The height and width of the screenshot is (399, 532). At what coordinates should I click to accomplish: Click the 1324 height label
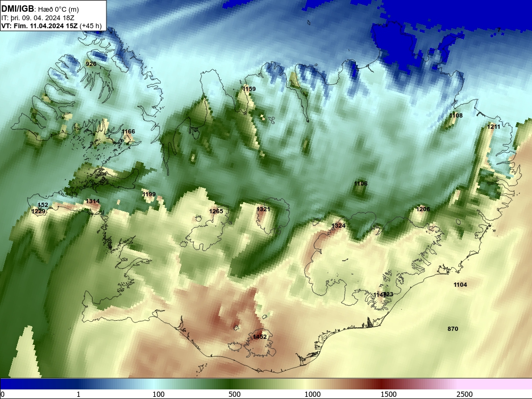[x=338, y=226]
